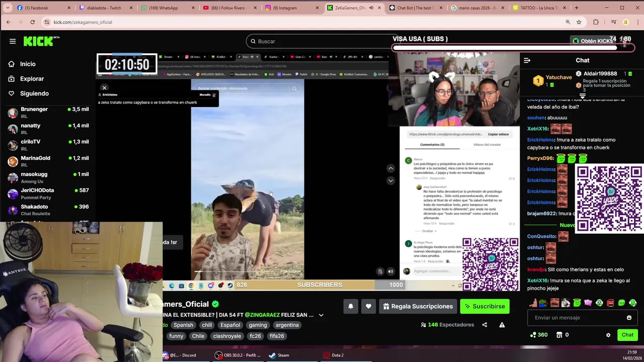Click username brajam6922 in chat
Screen dimensions: 644x362
541,213
